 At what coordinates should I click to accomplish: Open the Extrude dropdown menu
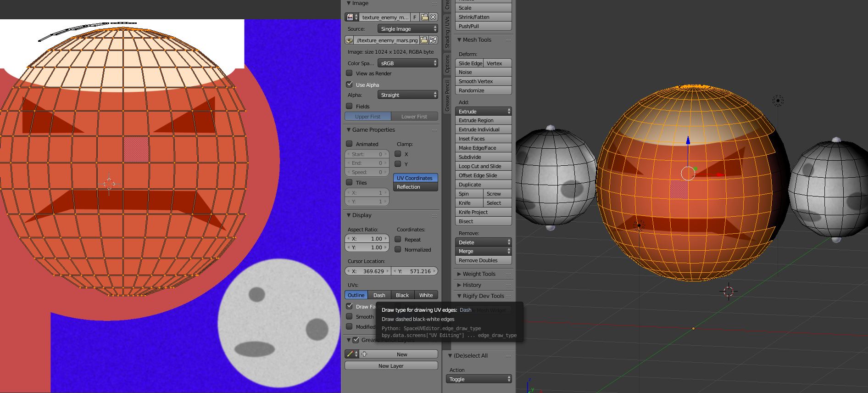point(483,111)
